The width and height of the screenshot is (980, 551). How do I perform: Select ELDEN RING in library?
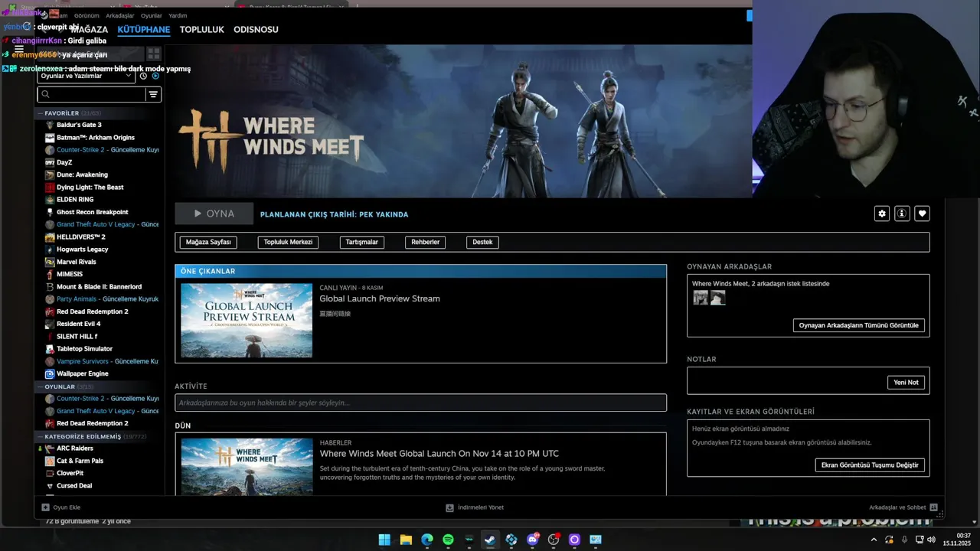(x=75, y=200)
